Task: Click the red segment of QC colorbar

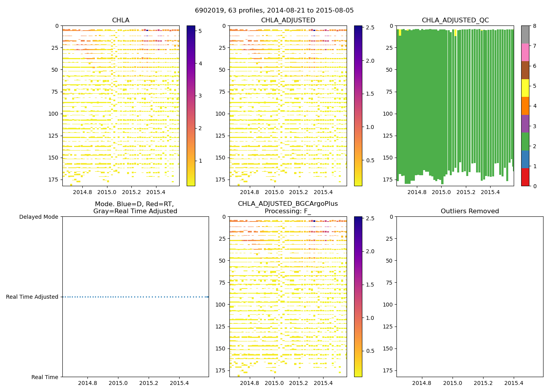Action: (x=525, y=177)
